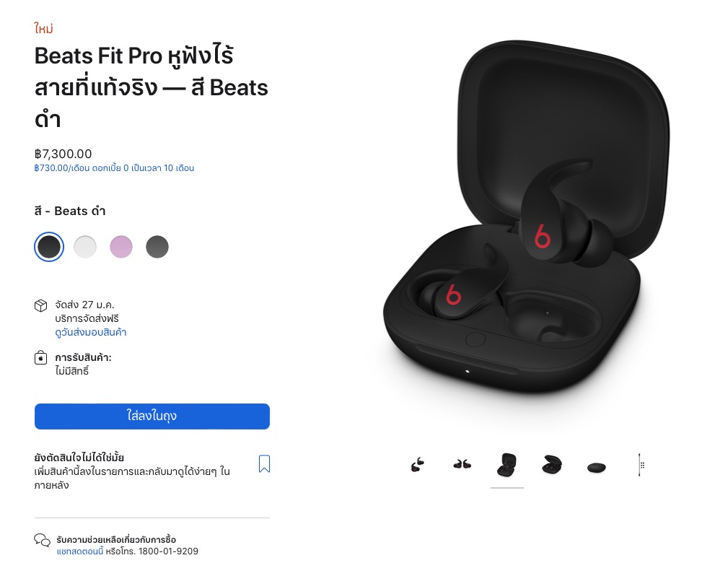Save product with the bookmark icon
Image resolution: width=728 pixels, height=576 pixels.
pos(264,463)
